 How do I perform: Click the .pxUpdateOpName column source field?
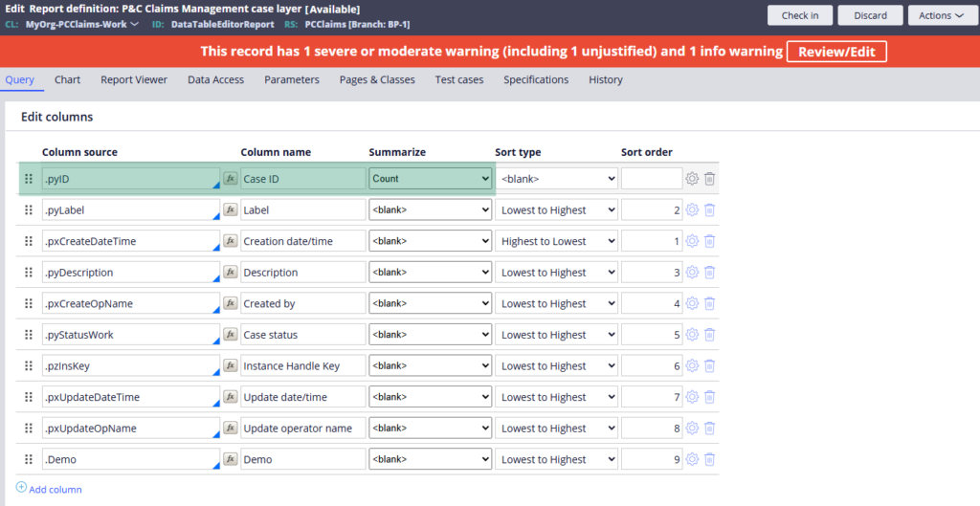(130, 429)
